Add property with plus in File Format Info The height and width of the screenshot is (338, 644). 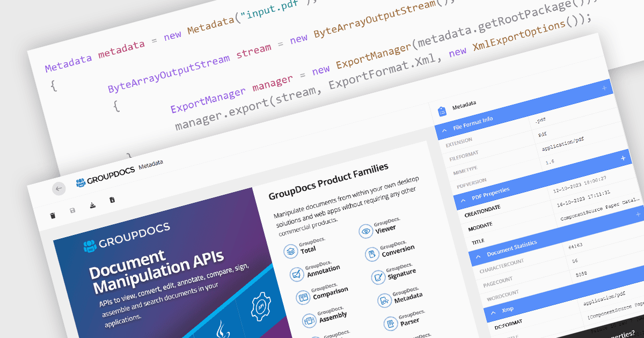point(604,87)
